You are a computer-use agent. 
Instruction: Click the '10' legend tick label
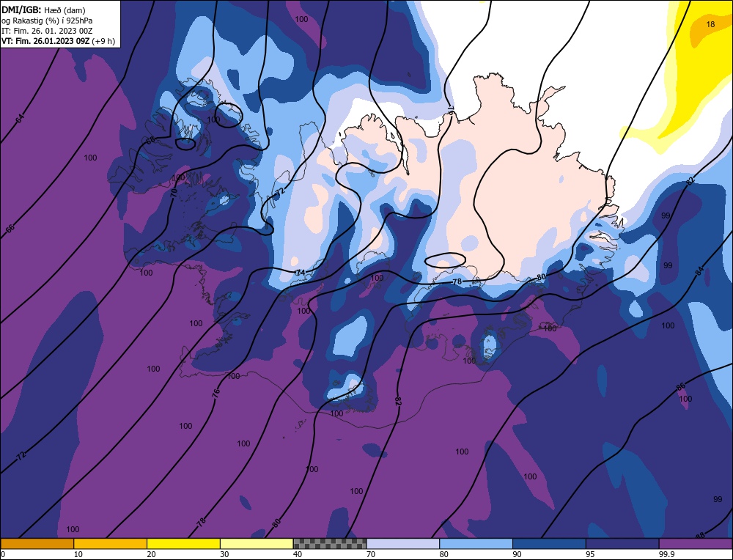(x=78, y=554)
